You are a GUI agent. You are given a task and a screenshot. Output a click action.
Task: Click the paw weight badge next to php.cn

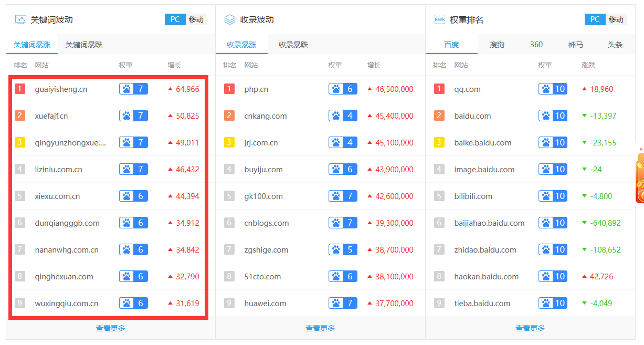pos(343,89)
